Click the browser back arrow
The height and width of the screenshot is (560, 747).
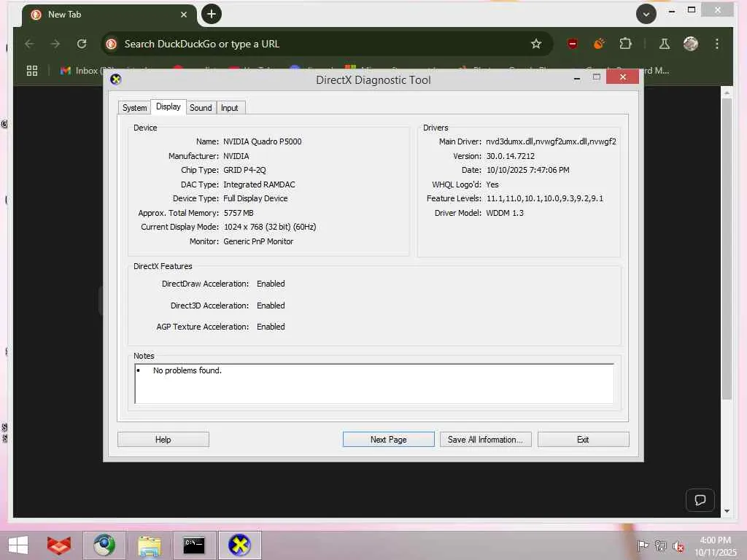[29, 44]
